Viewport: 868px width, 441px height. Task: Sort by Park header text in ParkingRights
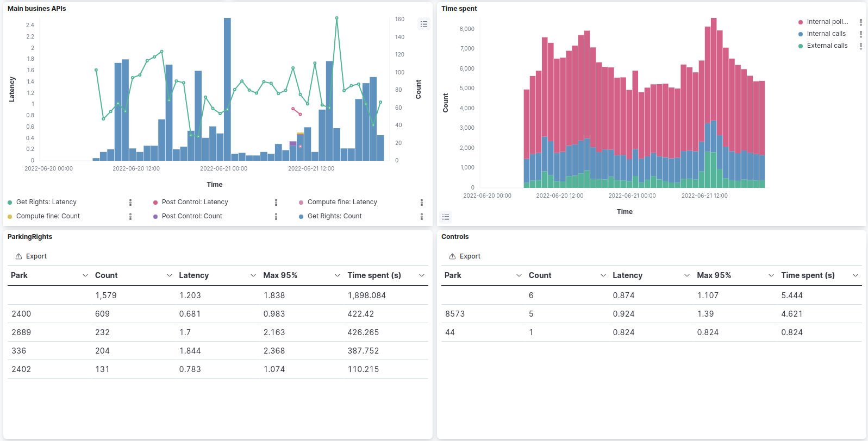[19, 275]
